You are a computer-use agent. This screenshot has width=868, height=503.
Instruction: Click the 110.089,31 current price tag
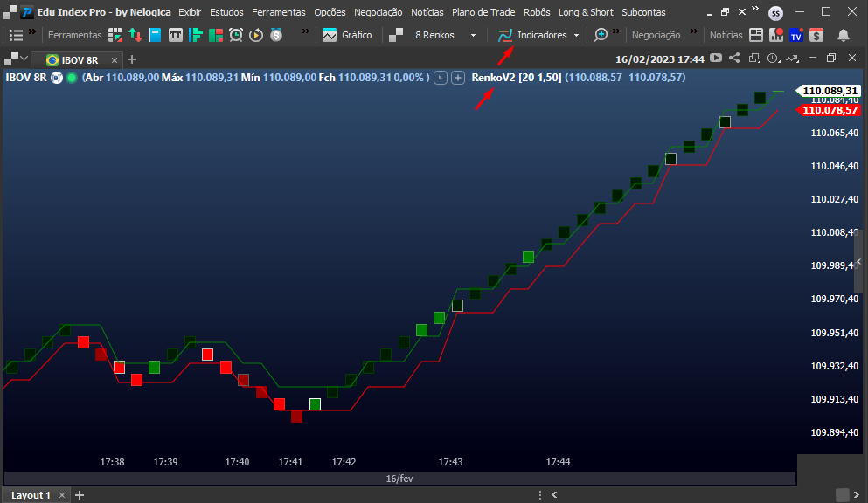[828, 91]
